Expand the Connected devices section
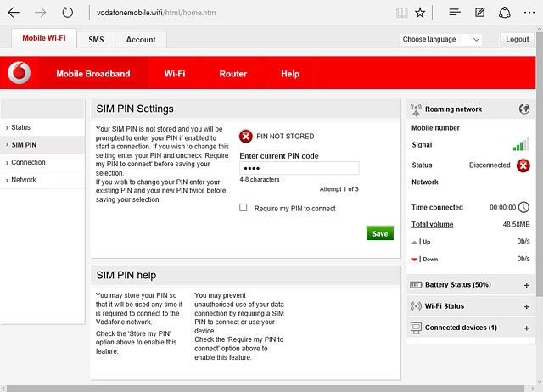543x392 pixels. pos(526,328)
